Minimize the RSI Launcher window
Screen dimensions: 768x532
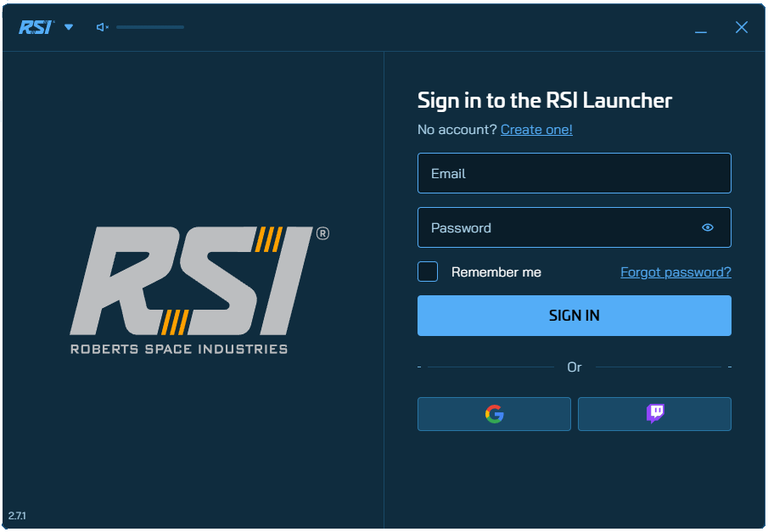coord(700,28)
